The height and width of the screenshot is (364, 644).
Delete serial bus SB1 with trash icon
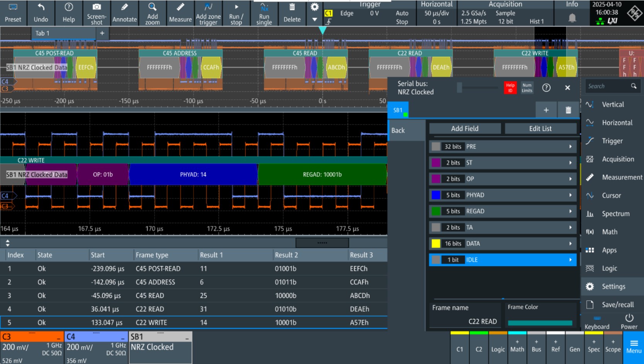568,110
